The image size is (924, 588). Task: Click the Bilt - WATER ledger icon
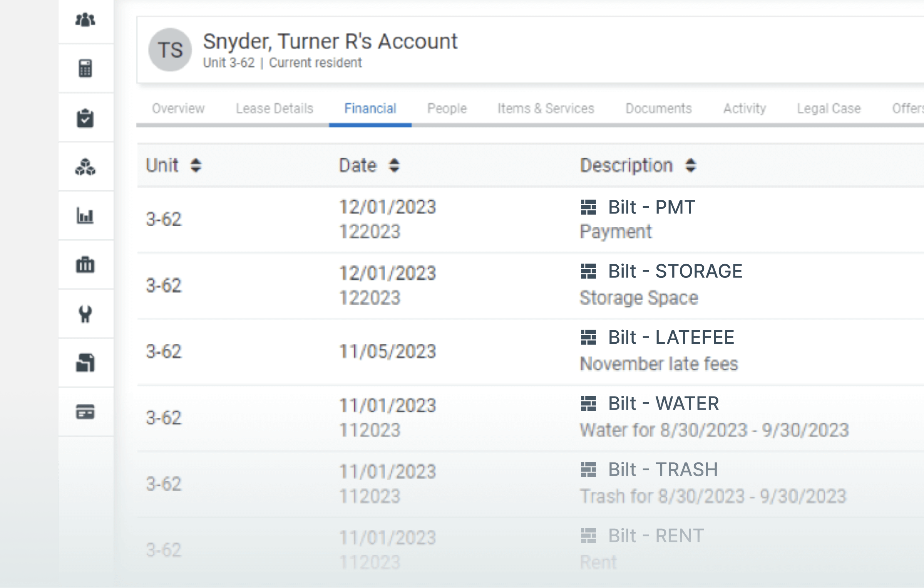[588, 404]
